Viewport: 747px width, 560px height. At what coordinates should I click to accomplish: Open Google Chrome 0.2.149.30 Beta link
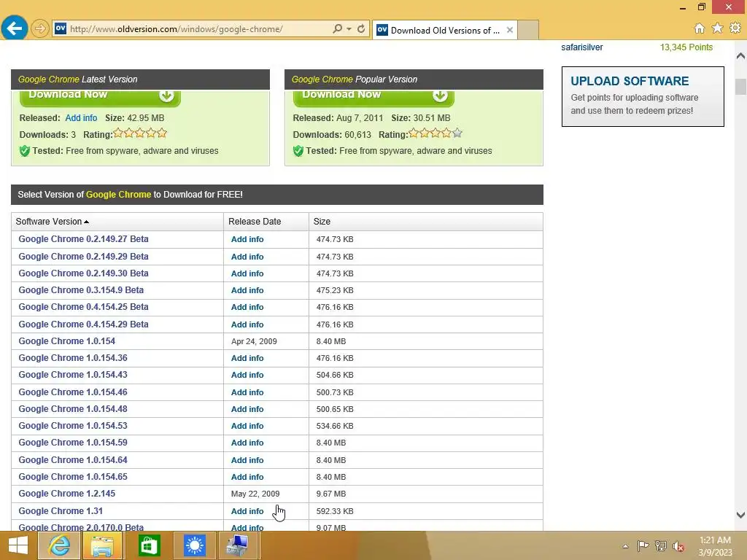[83, 273]
